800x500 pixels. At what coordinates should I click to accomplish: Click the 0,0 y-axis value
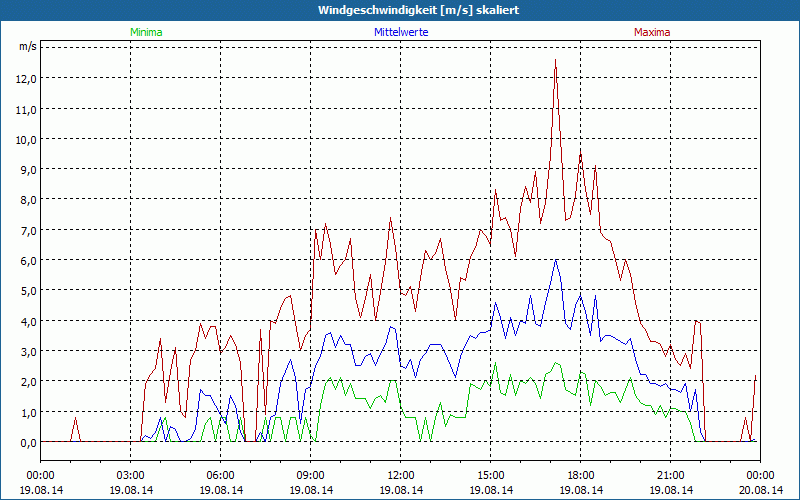29,442
